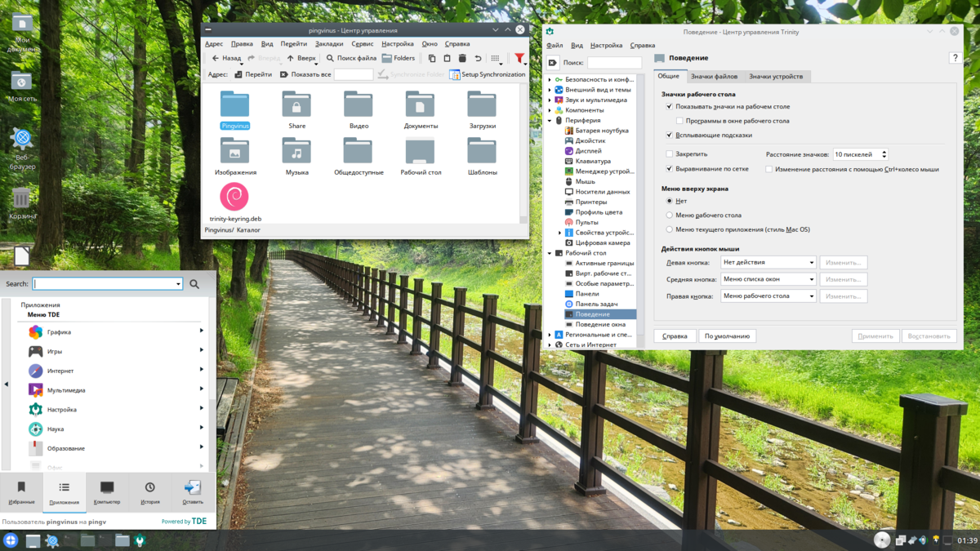Open the TDE menu search dropdown arrow
Viewport: 980px width, 551px height.
(178, 284)
